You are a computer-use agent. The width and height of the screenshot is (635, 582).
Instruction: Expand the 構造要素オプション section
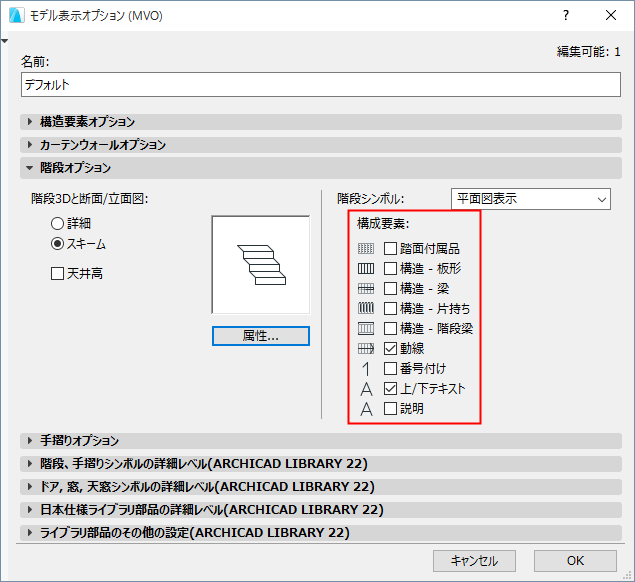point(321,122)
